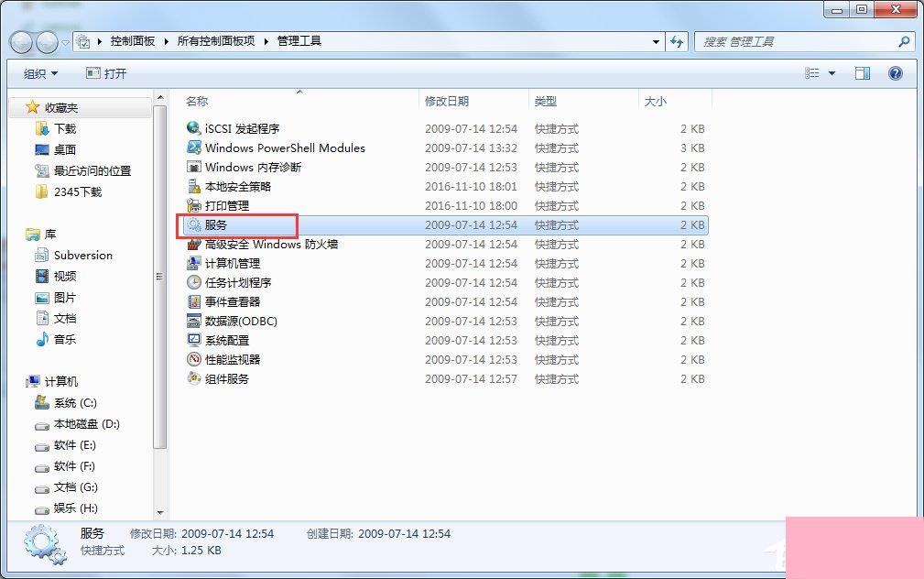Select the 打印管理 printer icon

[194, 205]
